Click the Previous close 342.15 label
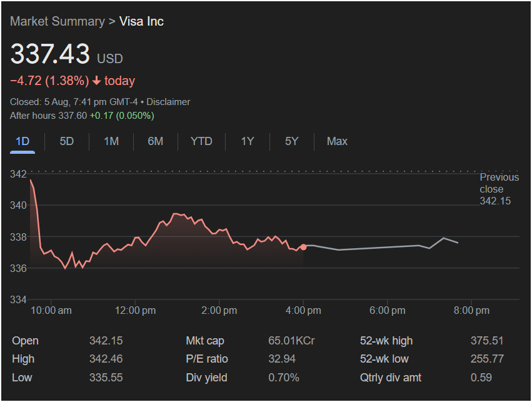The width and height of the screenshot is (532, 402). tap(499, 189)
